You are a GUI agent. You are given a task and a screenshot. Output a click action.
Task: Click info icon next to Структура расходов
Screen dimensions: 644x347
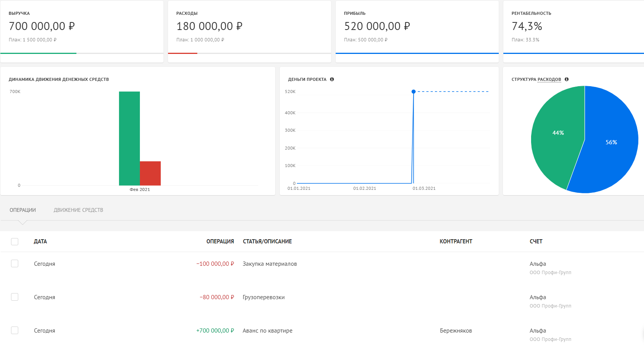click(566, 79)
